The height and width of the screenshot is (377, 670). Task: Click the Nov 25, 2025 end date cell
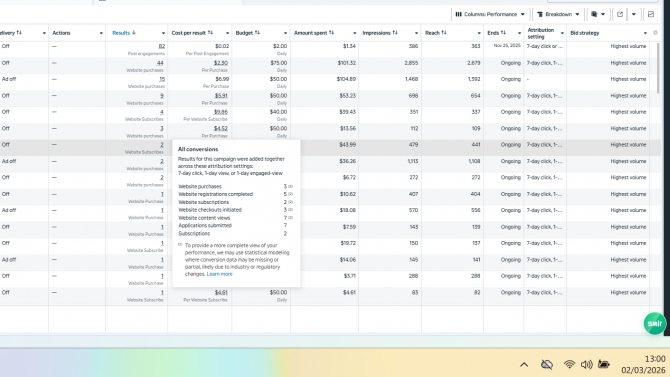pos(507,46)
